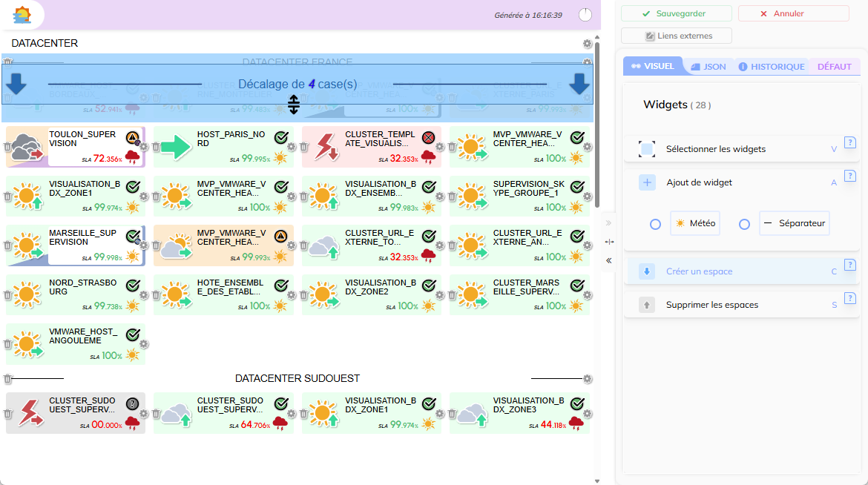Screen dimensions: 868x485
Task: Open settings gear of DATACENTER SUDOUEST separator
Action: 588,379
